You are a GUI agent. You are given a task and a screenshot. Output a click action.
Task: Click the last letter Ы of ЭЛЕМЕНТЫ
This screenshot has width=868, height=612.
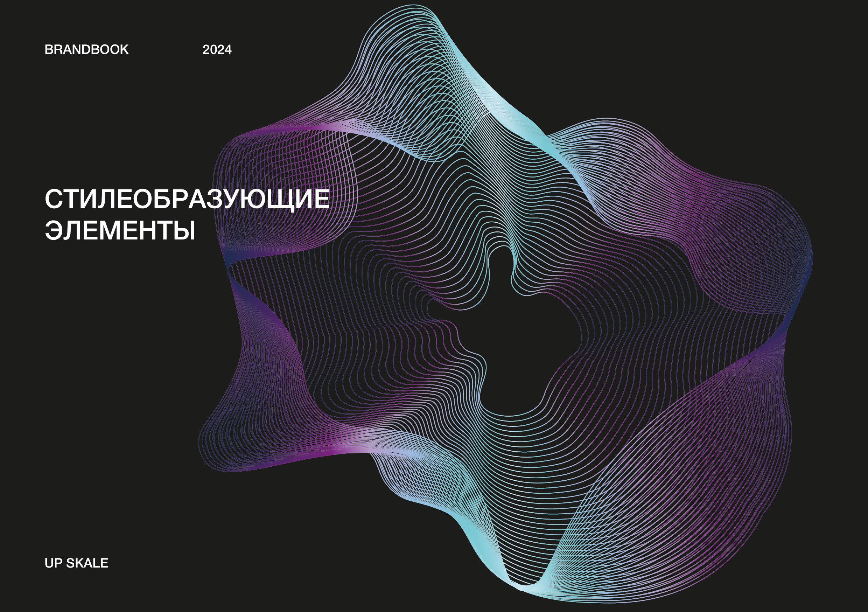(x=185, y=230)
